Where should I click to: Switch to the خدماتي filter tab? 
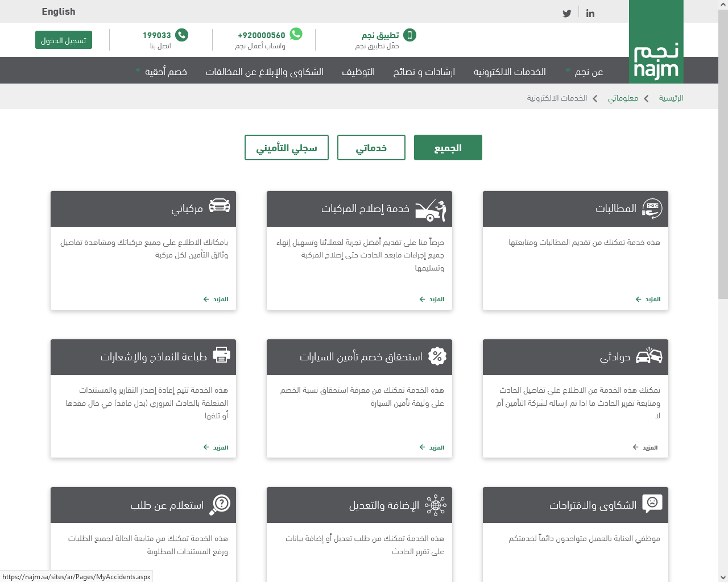pyautogui.click(x=371, y=148)
